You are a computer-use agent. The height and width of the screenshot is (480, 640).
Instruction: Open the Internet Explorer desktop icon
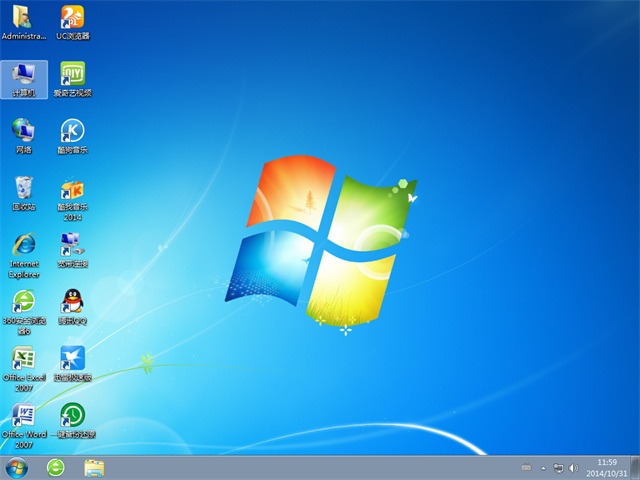click(24, 256)
